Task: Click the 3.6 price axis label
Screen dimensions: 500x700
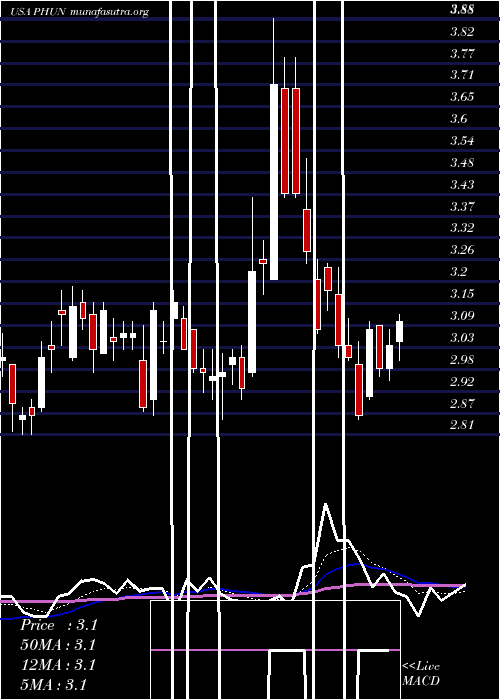Action: click(458, 119)
